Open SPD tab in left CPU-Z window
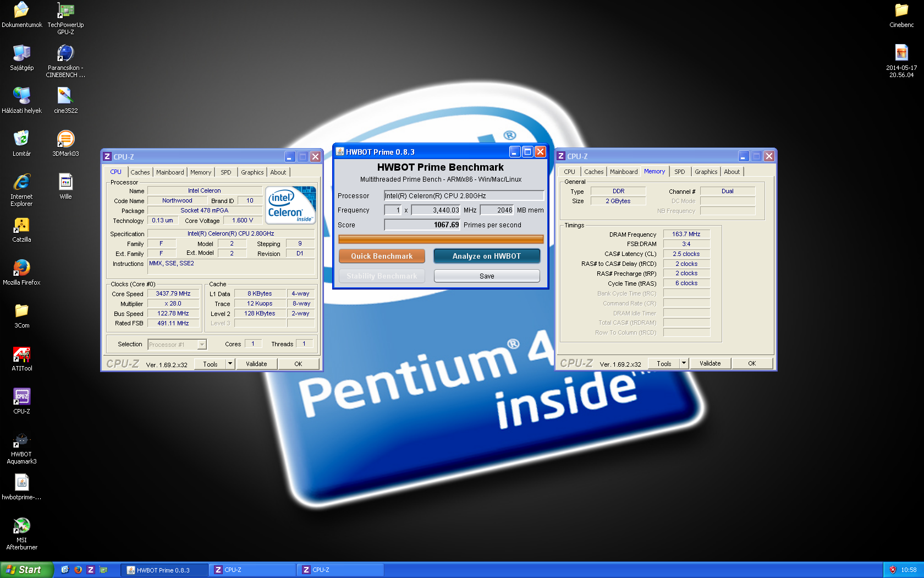Viewport: 924px width, 578px height. click(x=226, y=172)
